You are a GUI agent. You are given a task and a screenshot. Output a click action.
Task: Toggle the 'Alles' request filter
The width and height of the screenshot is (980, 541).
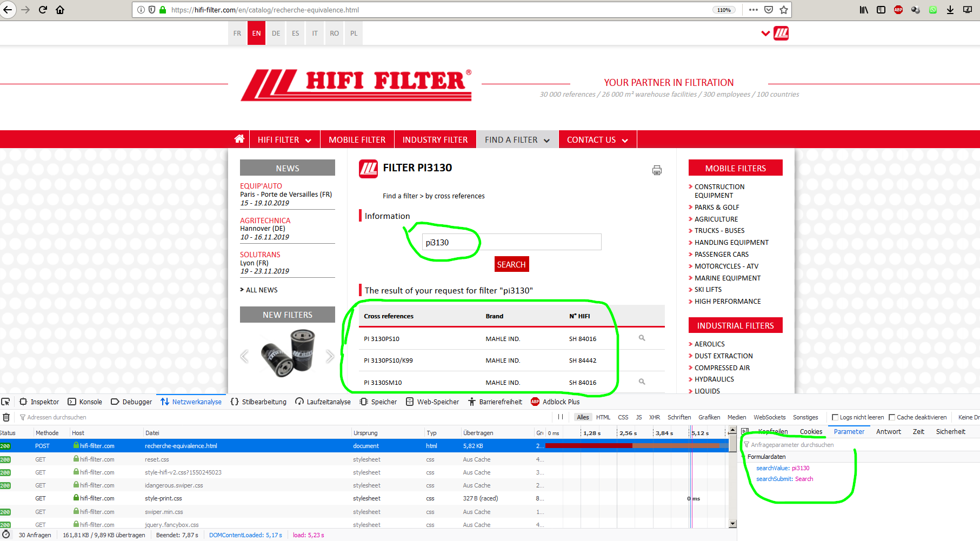coord(583,417)
